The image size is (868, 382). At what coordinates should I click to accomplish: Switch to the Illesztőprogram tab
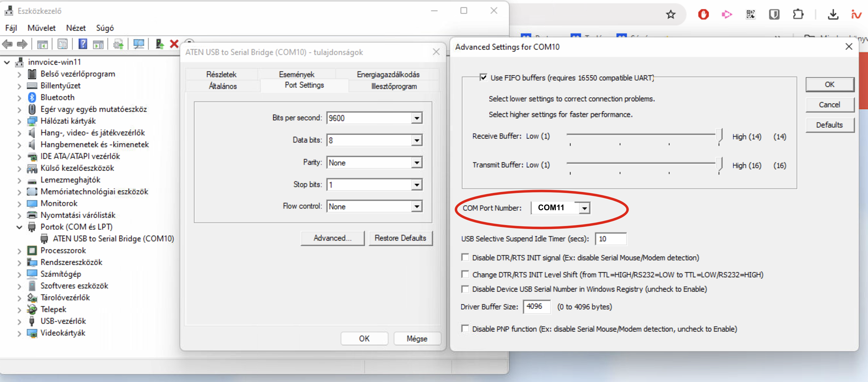(394, 86)
